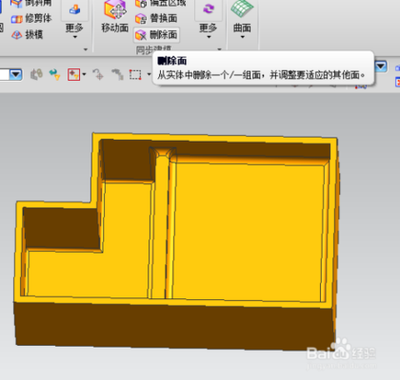Select the dashed rectangle selection icon

pyautogui.click(x=135, y=74)
